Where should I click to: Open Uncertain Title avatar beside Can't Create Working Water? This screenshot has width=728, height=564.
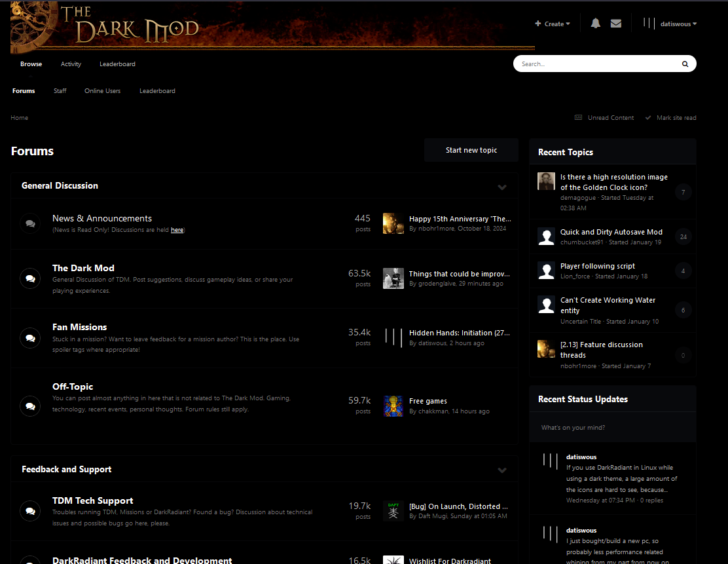coord(546,305)
